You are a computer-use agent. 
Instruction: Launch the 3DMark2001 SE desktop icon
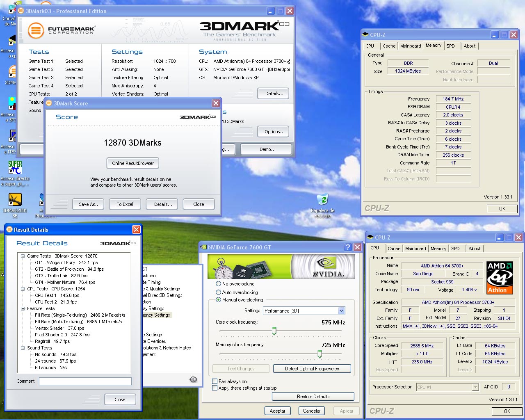coord(15,200)
